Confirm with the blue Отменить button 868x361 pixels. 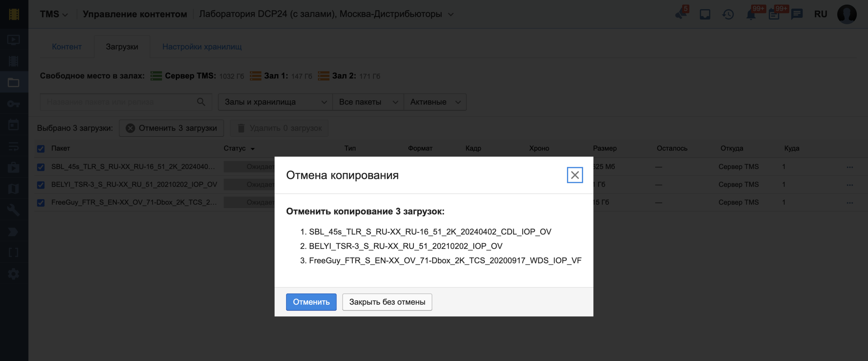click(x=311, y=302)
